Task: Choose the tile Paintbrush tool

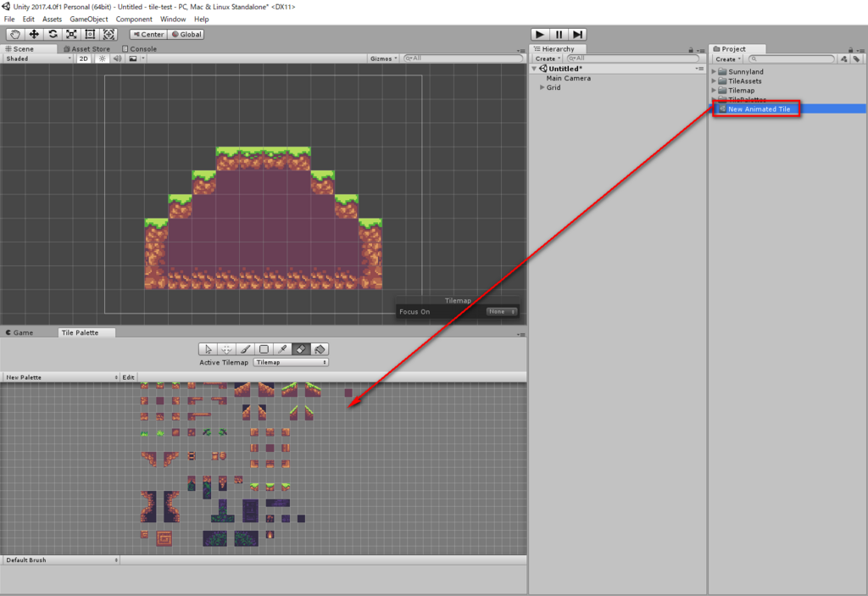Action: [x=245, y=349]
